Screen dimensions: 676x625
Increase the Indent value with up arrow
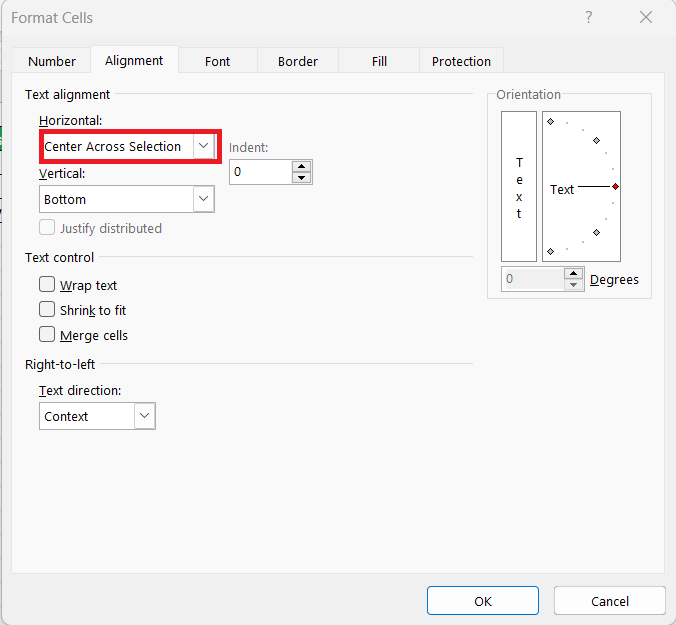(301, 166)
